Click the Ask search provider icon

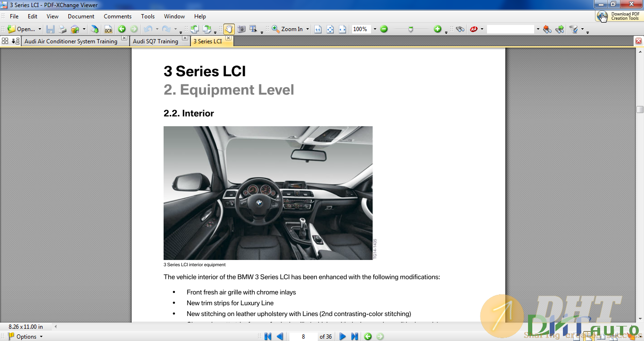click(474, 29)
